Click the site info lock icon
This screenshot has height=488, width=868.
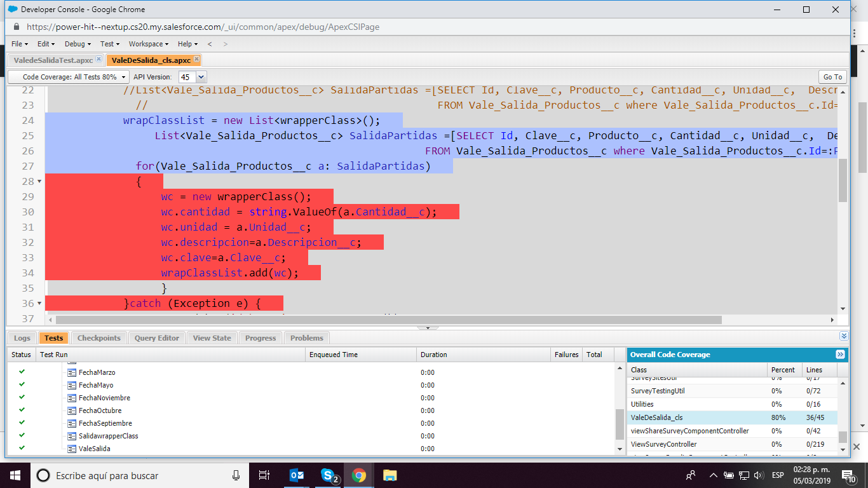tap(16, 27)
